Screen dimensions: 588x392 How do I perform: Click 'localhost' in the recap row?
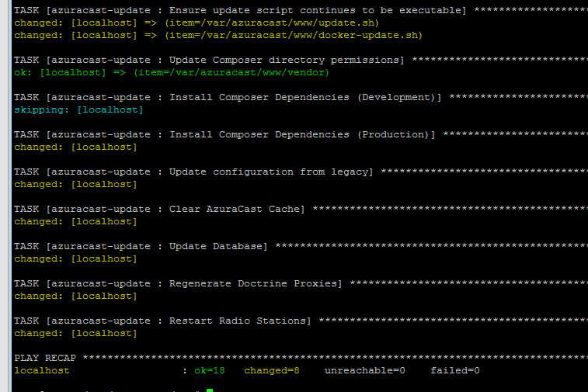pyautogui.click(x=42, y=370)
